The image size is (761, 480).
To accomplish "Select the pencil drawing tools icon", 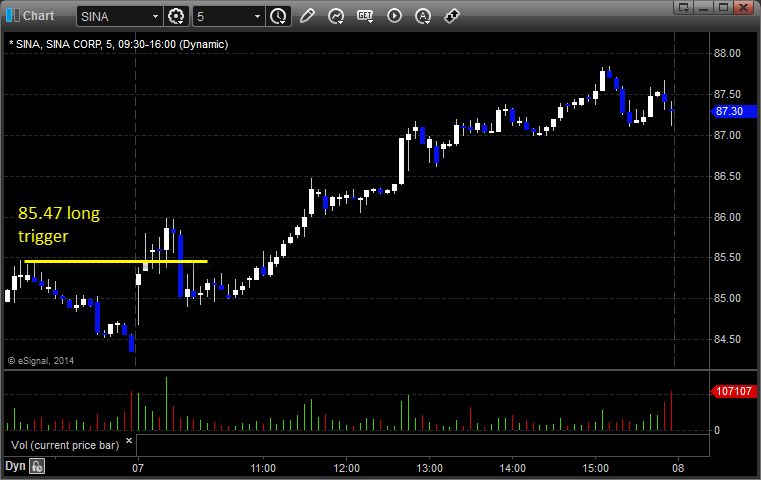I will click(307, 16).
